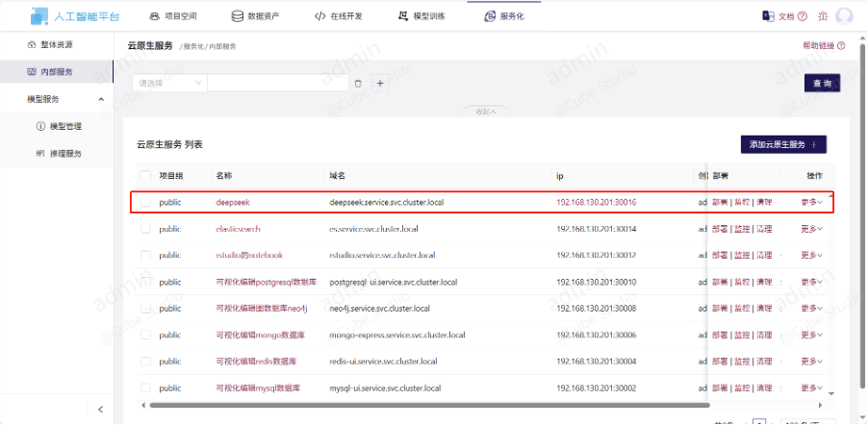Tick the select-all checkbox in the table header
This screenshot has width=868, height=425.
(x=145, y=175)
